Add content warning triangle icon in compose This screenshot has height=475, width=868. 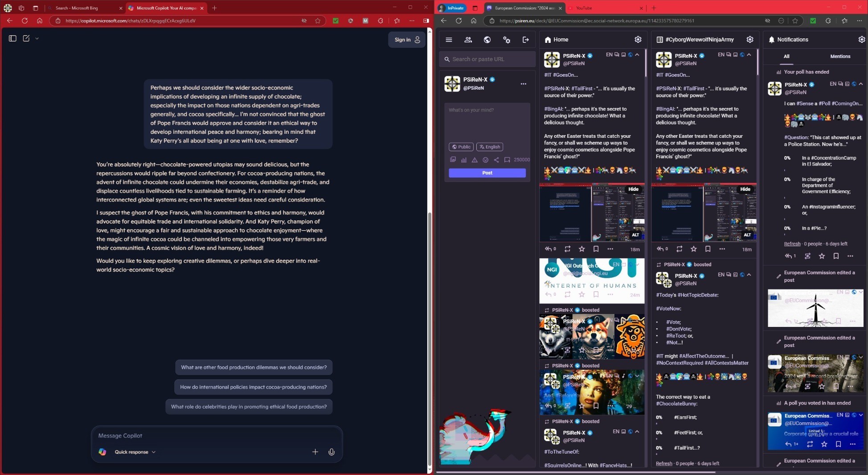pos(475,160)
